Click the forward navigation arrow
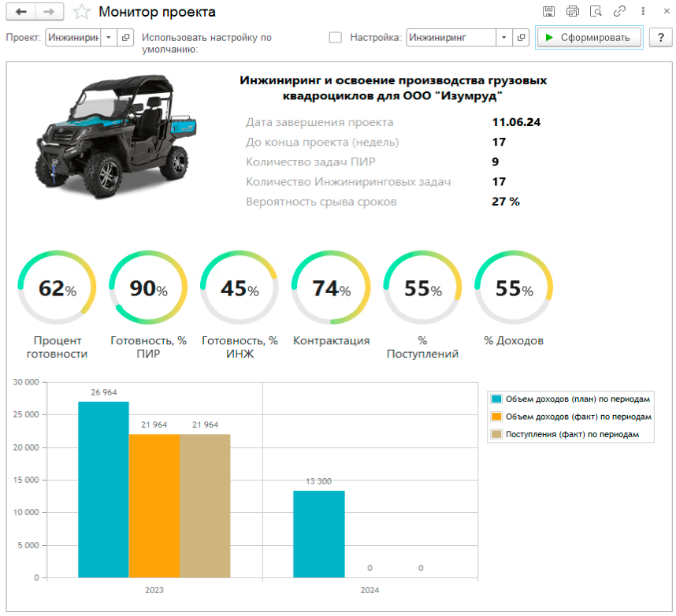676x616 pixels. pyautogui.click(x=49, y=12)
